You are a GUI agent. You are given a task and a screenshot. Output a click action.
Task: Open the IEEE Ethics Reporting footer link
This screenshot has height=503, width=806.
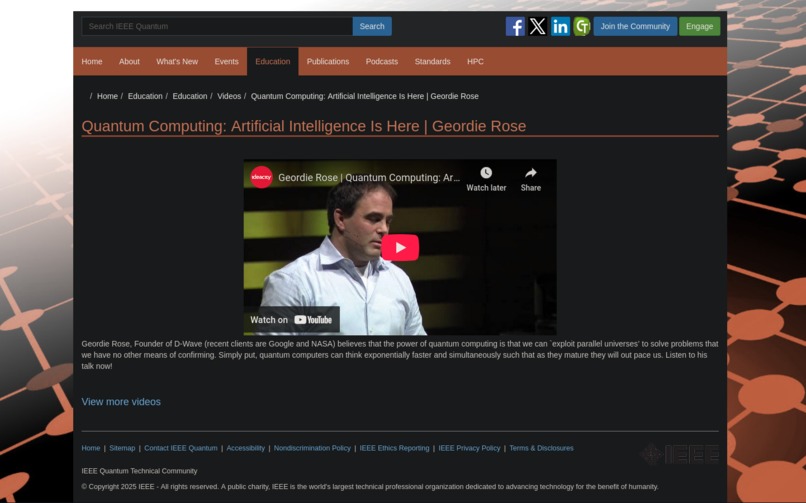[394, 448]
